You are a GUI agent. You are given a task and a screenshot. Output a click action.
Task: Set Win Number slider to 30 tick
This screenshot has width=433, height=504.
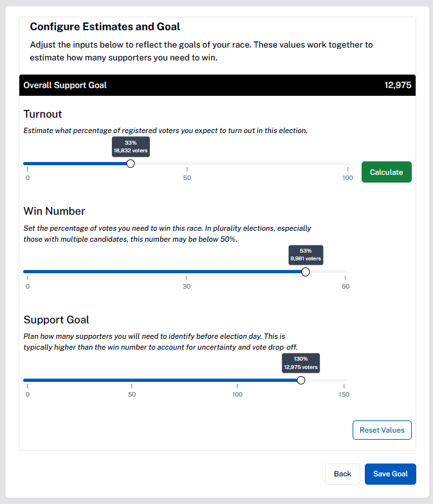pyautogui.click(x=186, y=272)
